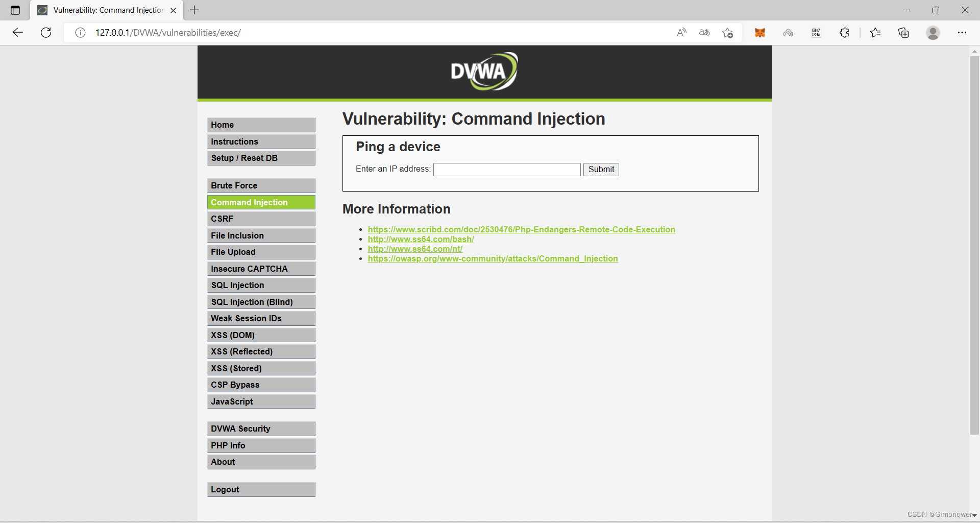980x523 pixels.
Task: Open the site information icon in address bar
Action: pos(80,33)
